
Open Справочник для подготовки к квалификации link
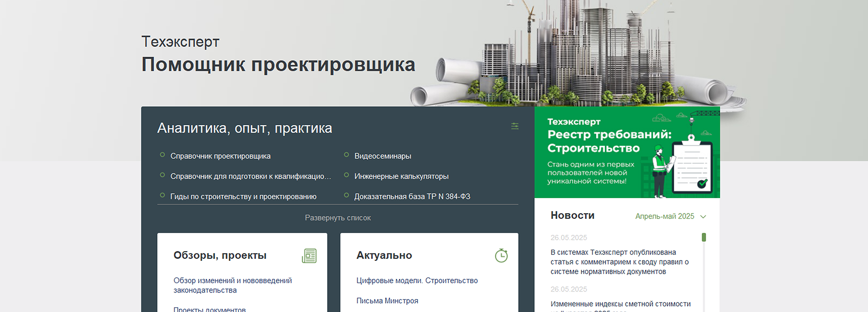[250, 176]
